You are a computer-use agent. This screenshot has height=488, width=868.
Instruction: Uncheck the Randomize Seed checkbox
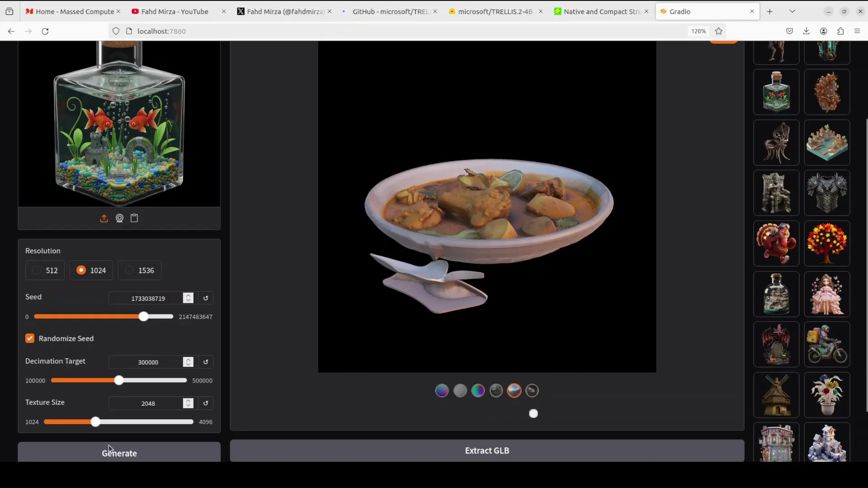[x=30, y=338]
